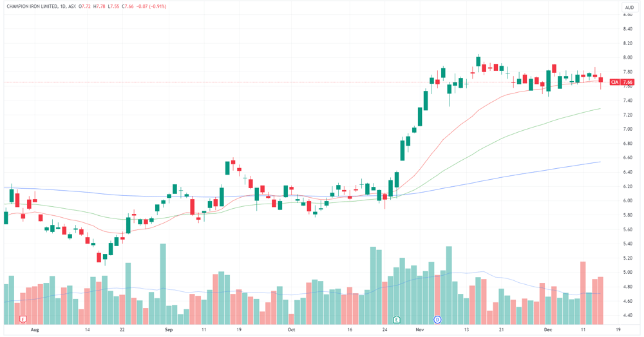The height and width of the screenshot is (337, 644).
Task: Select the Sep label on time axis
Action: click(169, 330)
